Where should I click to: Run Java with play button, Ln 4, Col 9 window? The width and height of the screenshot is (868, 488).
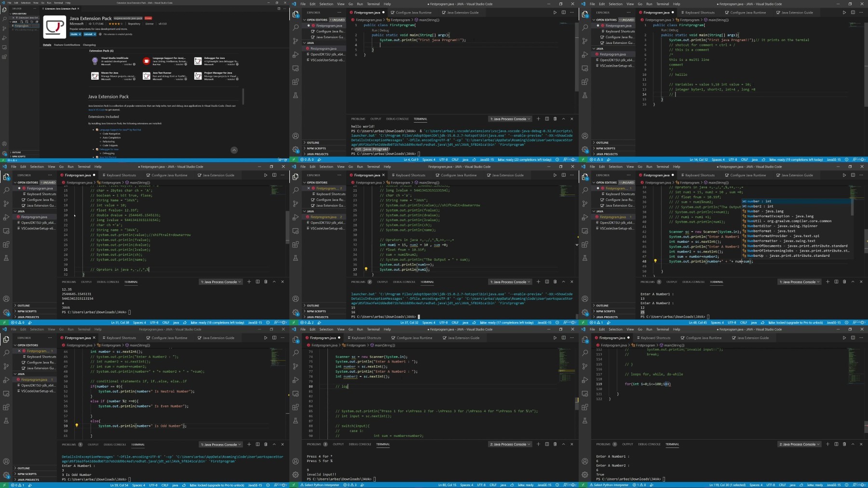[555, 13]
